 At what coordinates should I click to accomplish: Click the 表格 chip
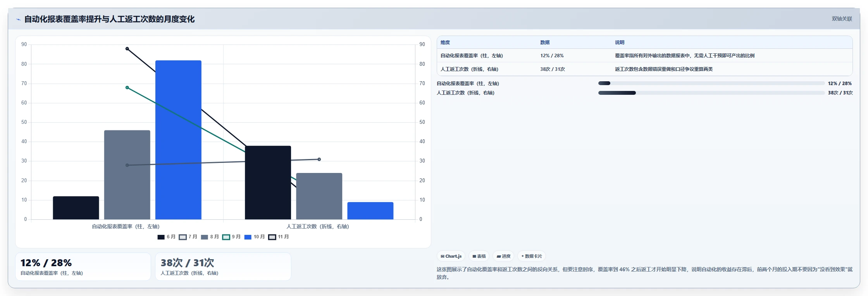[x=479, y=256]
